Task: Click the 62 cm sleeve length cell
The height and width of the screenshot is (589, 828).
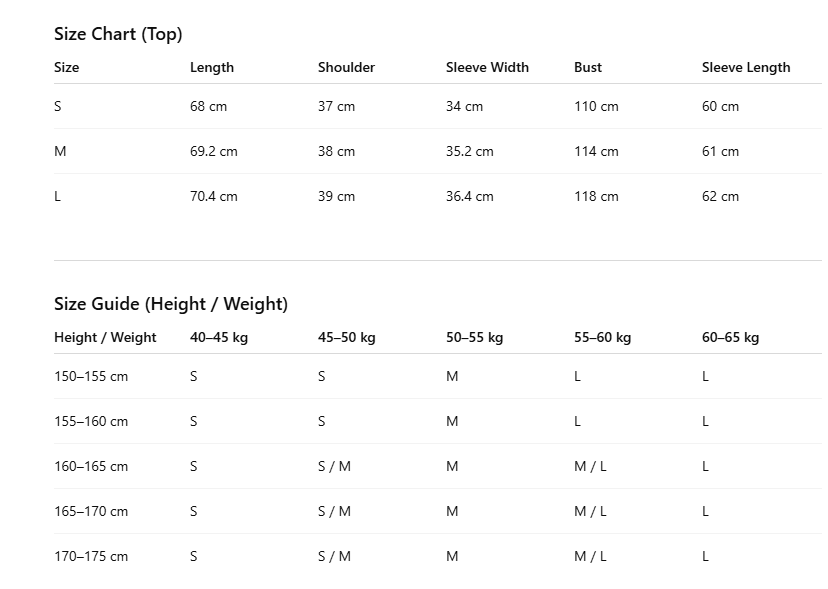Action: click(720, 197)
